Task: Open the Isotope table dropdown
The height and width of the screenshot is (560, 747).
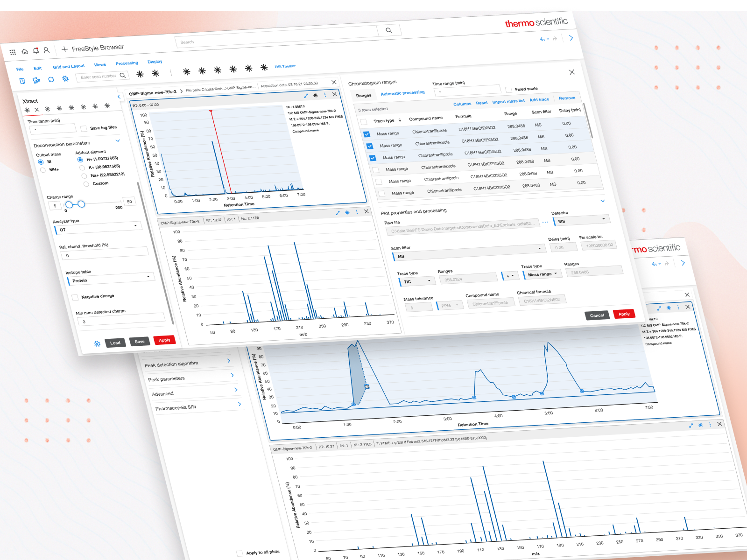Action: [x=111, y=279]
